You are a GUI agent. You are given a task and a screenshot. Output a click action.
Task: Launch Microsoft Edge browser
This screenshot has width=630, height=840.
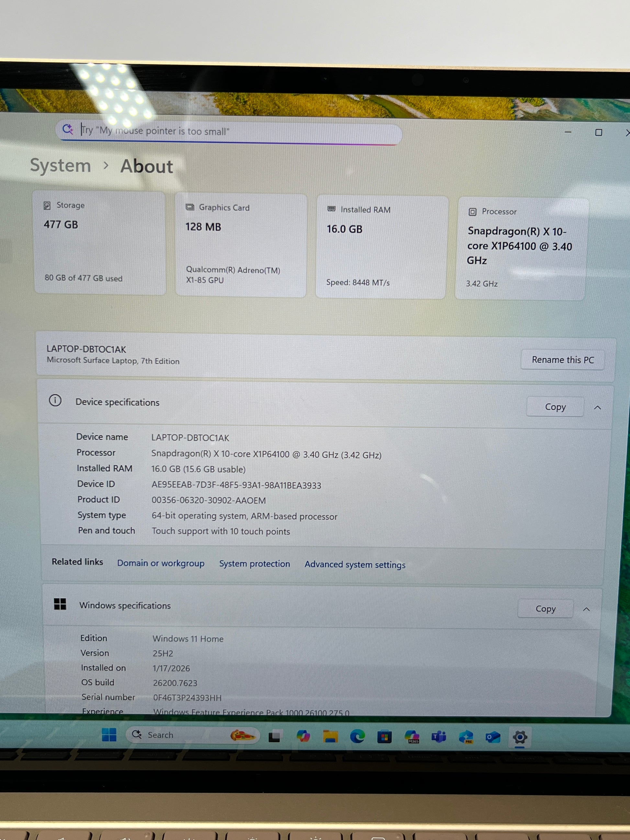pos(357,737)
